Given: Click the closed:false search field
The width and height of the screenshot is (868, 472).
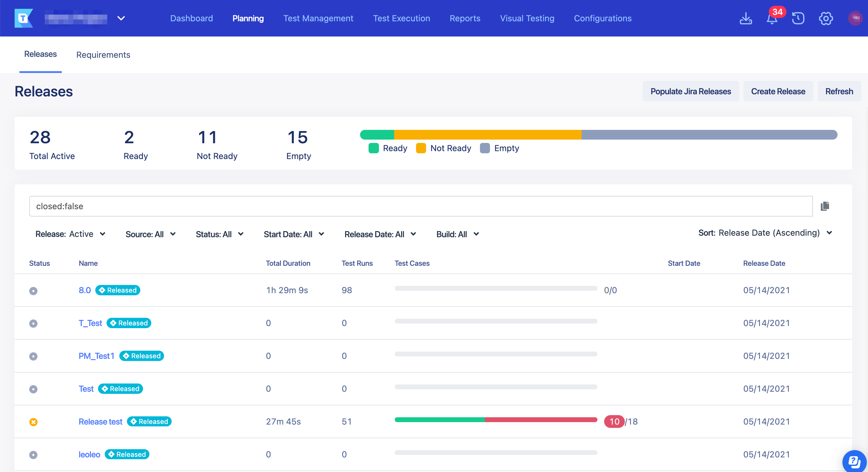Looking at the screenshot, I should [421, 206].
